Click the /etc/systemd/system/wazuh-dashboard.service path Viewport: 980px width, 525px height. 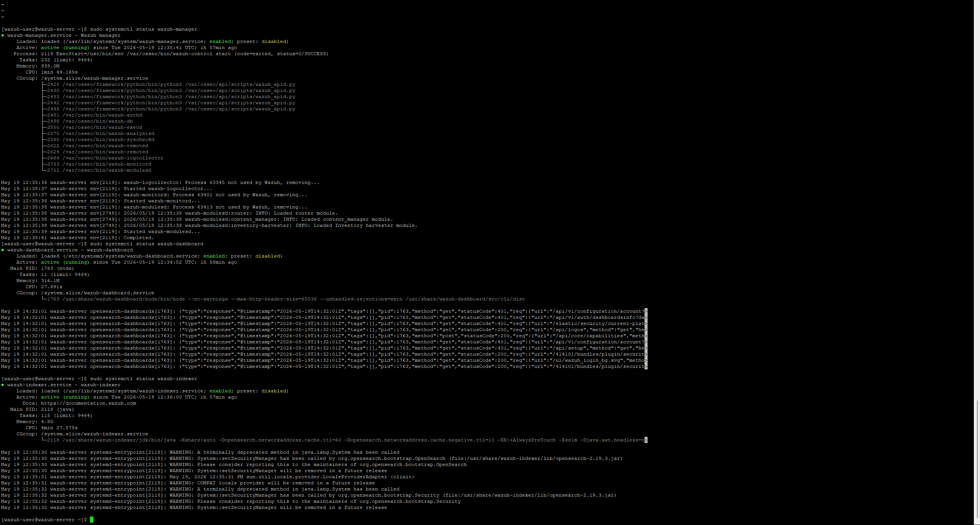pos(131,256)
